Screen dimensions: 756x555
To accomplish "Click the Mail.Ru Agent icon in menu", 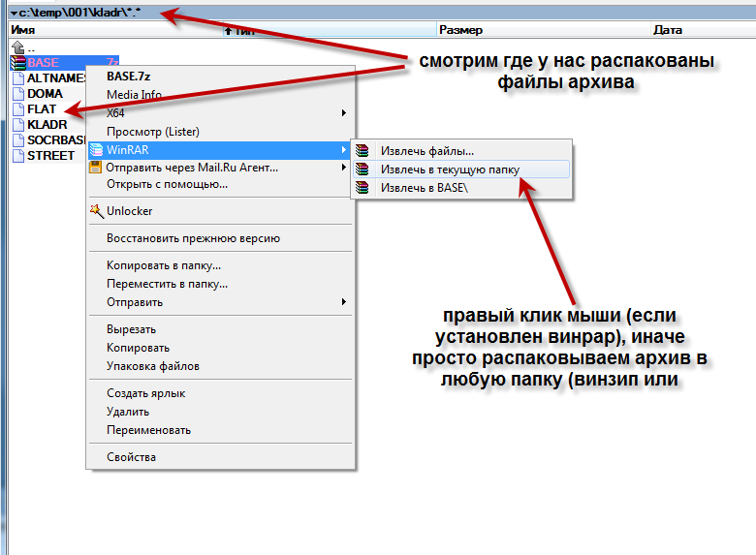I will click(96, 168).
